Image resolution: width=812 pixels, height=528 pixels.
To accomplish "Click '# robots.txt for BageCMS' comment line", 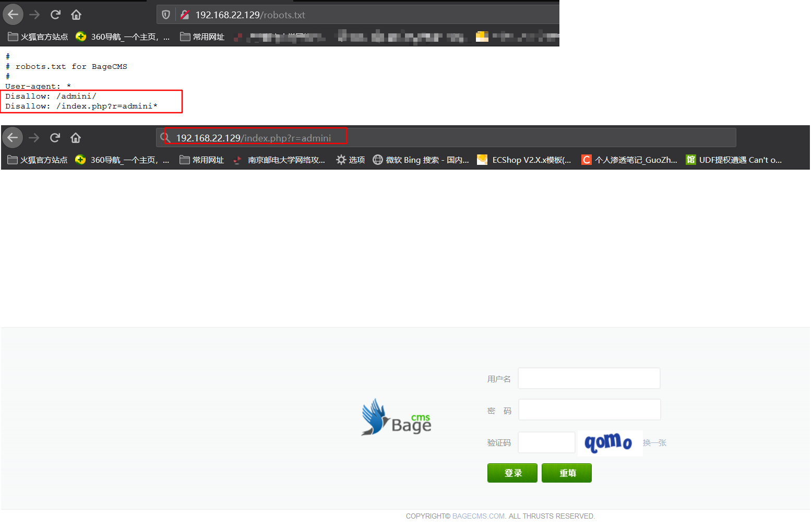I will pos(66,66).
